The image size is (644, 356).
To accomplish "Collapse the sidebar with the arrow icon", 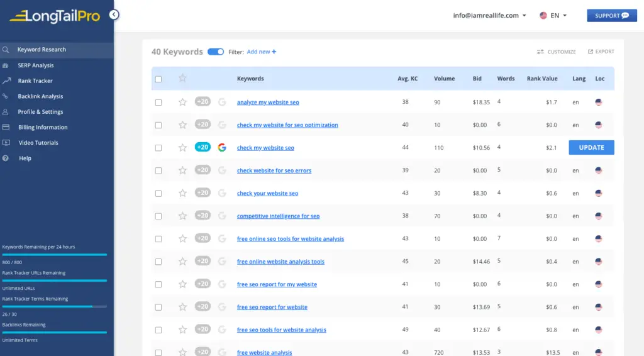I will click(x=114, y=15).
